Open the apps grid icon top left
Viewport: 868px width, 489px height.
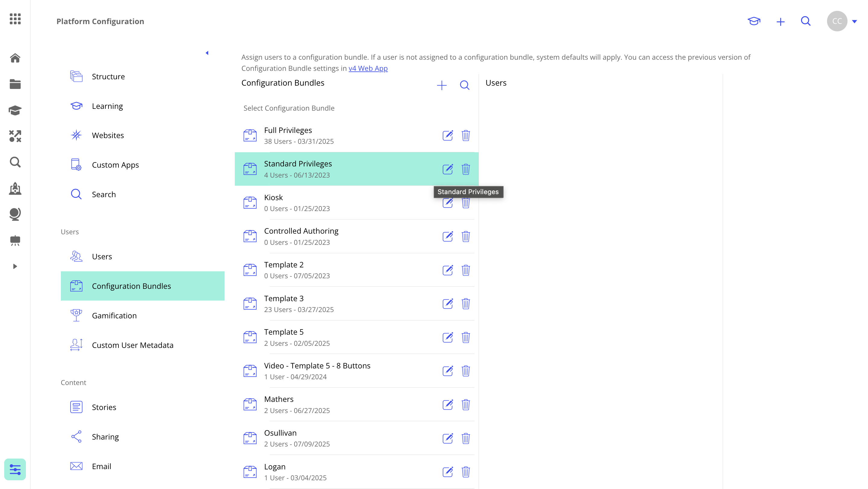coord(15,19)
